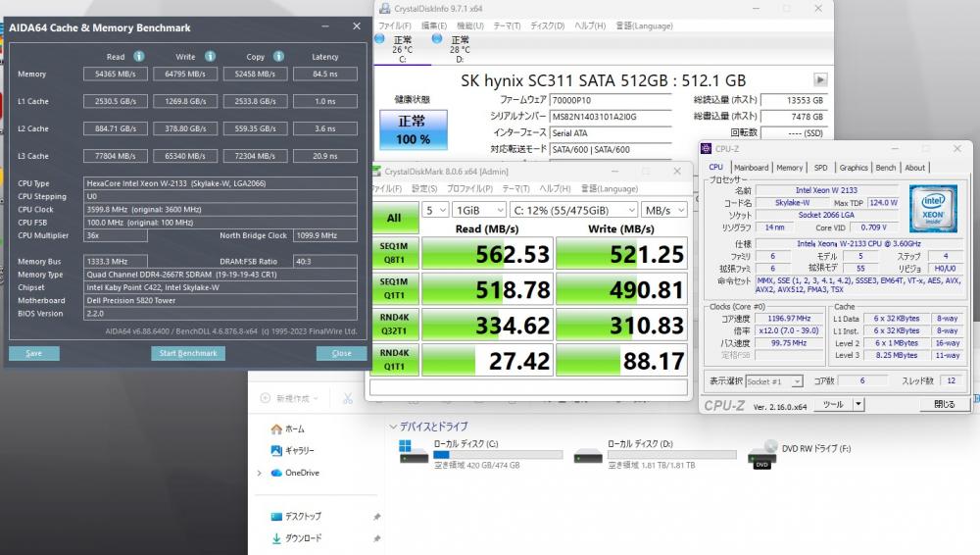
Task: Select drive C status icon in CrystalDiskInfo
Action: (x=379, y=39)
